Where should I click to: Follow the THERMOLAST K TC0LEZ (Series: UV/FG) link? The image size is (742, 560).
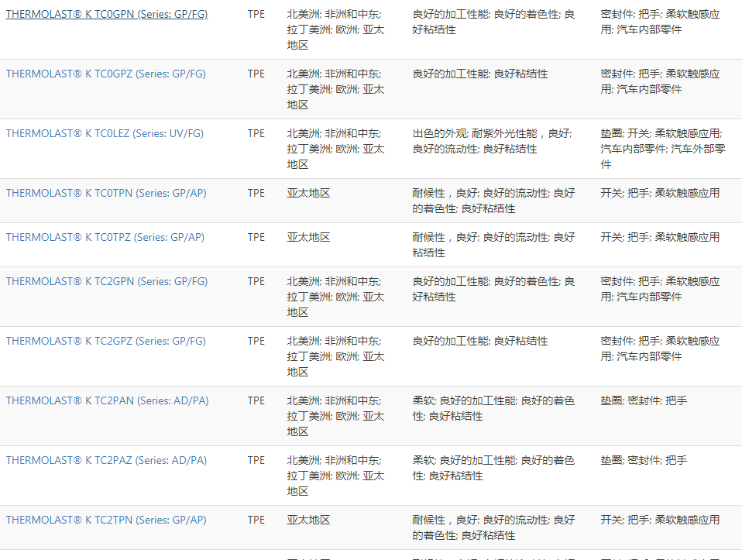[x=105, y=133]
